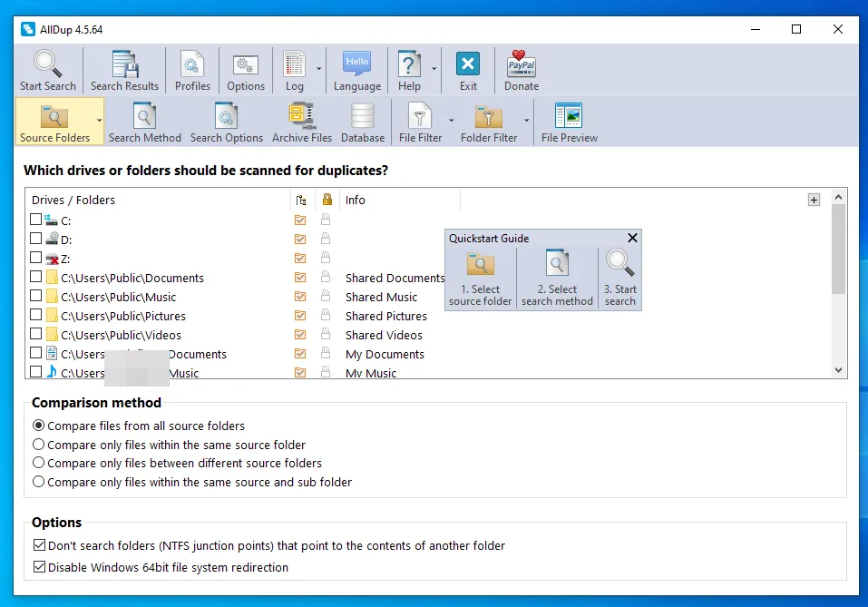Toggle lock icon for the Z: row
This screenshot has height=607, width=868.
click(326, 258)
